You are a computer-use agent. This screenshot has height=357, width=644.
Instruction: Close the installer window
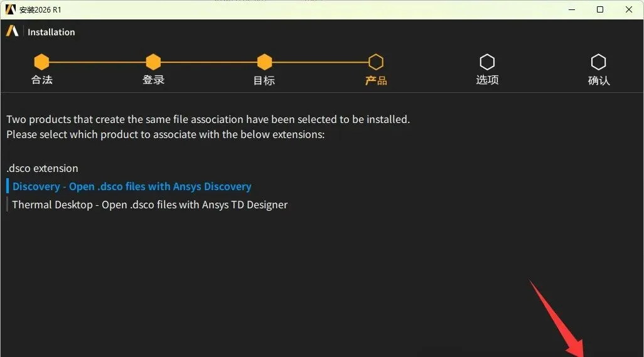(629, 9)
